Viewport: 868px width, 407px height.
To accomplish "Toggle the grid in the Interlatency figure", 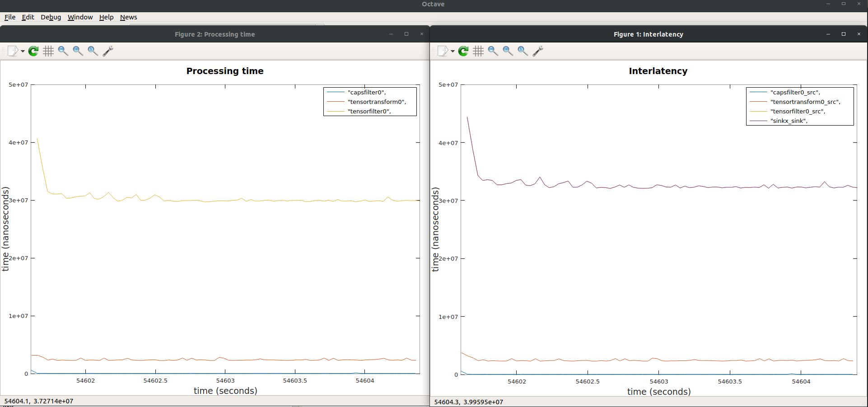I will click(478, 51).
